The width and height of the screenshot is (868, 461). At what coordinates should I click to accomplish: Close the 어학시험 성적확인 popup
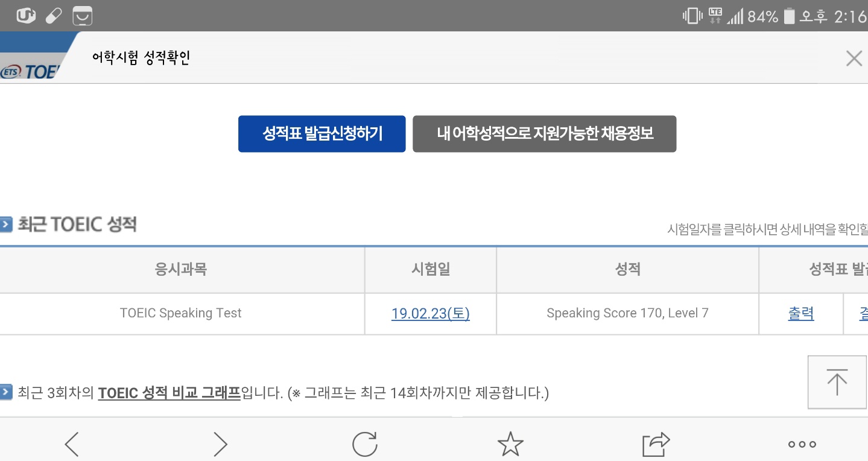[x=854, y=59]
